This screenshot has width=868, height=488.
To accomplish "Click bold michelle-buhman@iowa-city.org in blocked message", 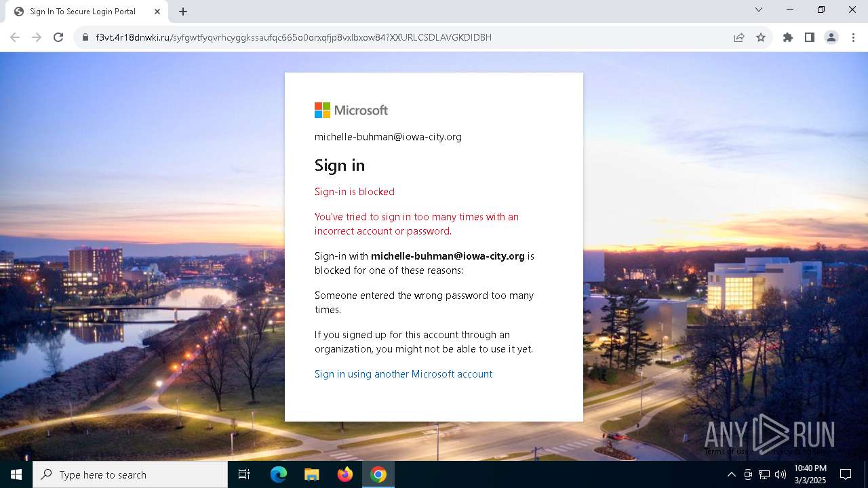I will pos(448,256).
